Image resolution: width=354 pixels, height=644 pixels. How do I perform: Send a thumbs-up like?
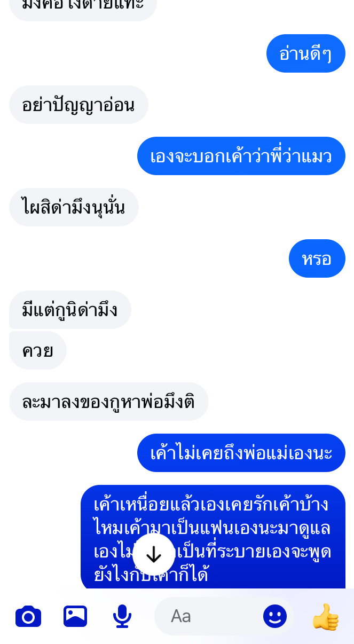325,617
